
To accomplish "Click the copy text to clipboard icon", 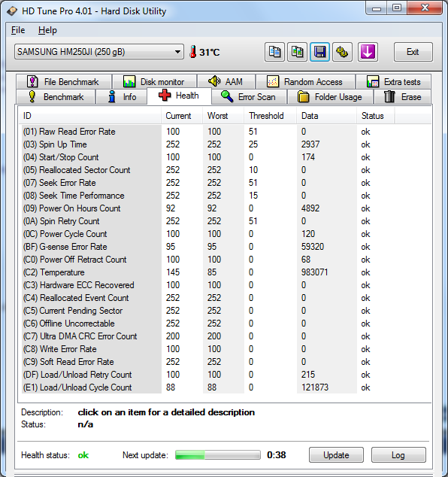I will pyautogui.click(x=274, y=52).
